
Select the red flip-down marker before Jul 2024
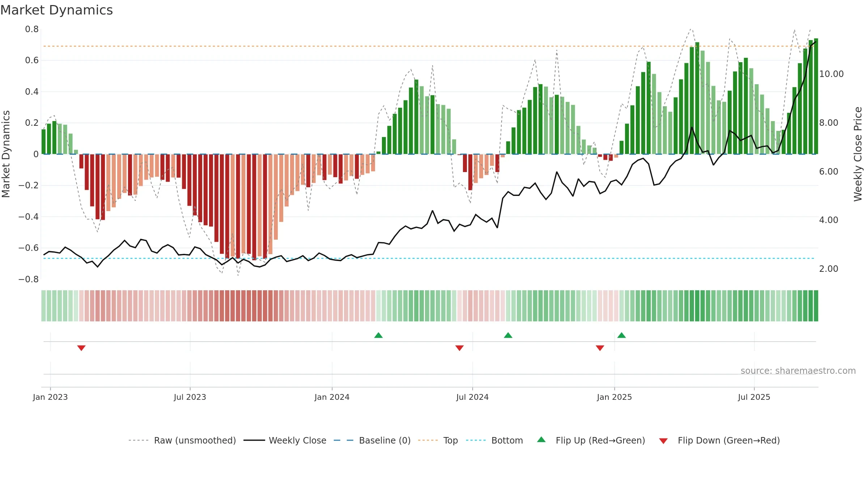pyautogui.click(x=460, y=348)
